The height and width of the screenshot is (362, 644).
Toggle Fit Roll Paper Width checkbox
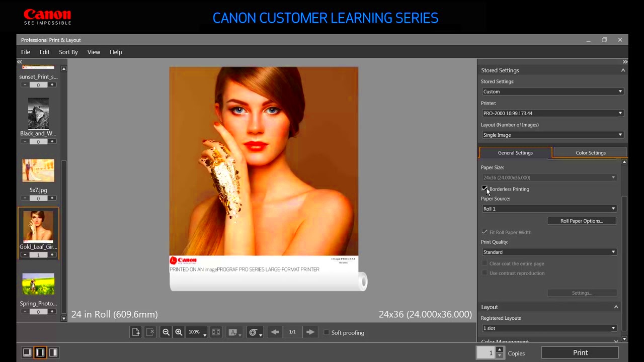pyautogui.click(x=485, y=232)
